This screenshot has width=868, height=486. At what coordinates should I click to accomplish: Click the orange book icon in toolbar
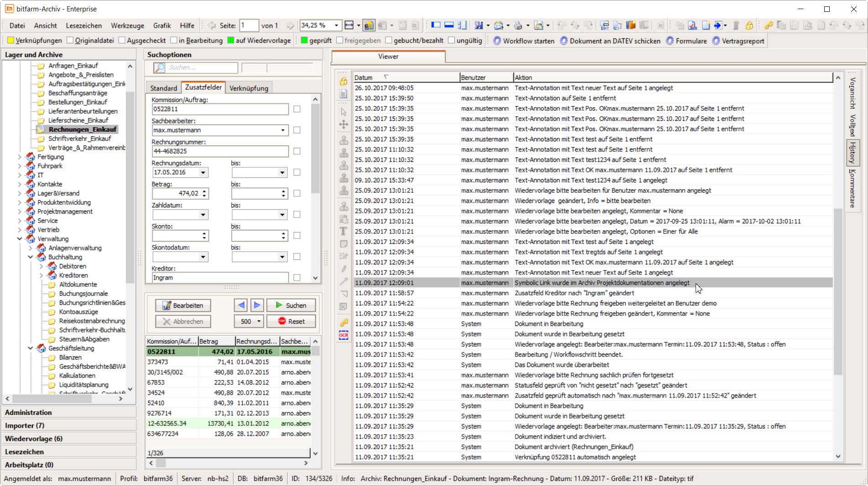pyautogui.click(x=631, y=26)
